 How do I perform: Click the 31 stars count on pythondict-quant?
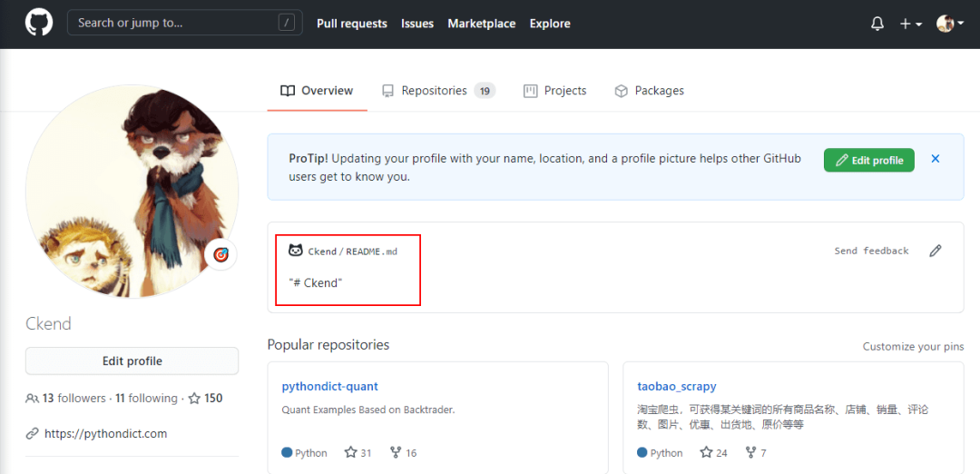point(358,452)
